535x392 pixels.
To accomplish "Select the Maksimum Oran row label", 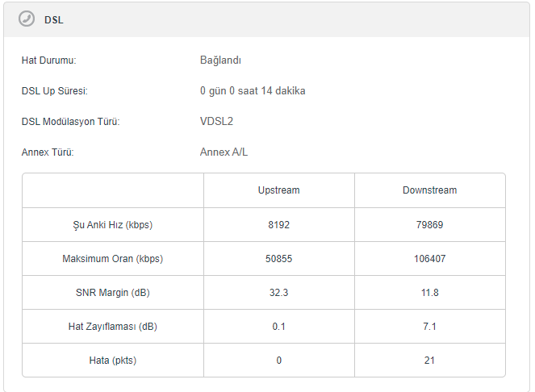I will coord(112,259).
